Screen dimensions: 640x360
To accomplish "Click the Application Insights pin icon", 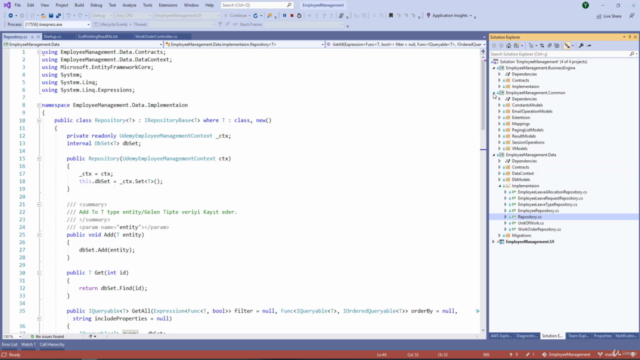I will click(x=428, y=16).
